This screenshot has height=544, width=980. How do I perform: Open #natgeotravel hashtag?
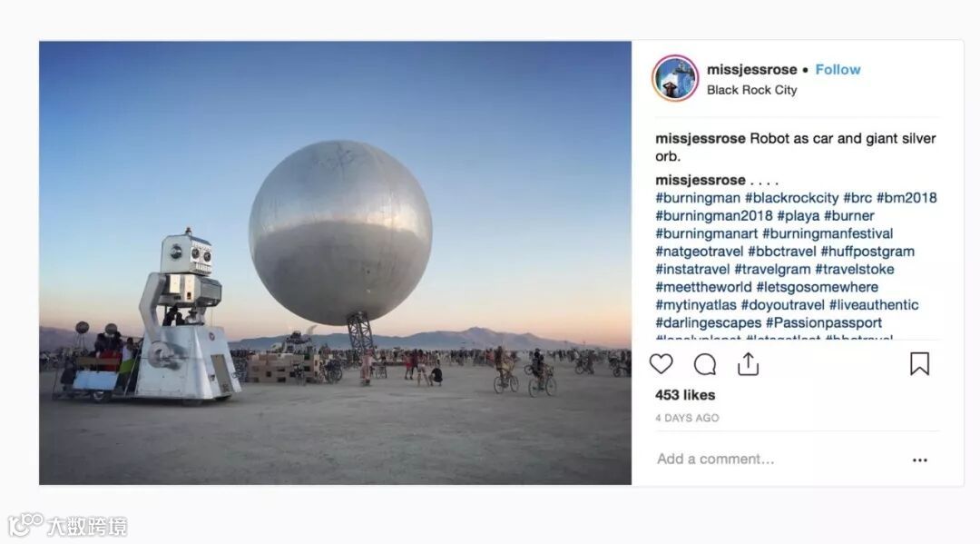[x=700, y=252]
